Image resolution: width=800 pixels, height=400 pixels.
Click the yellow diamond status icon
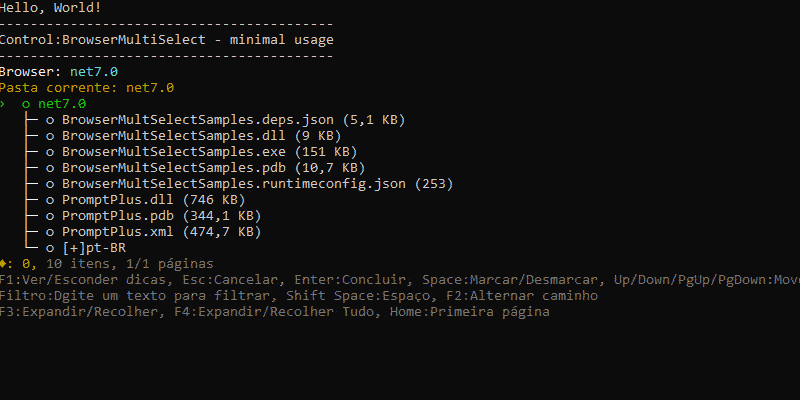coord(4,264)
